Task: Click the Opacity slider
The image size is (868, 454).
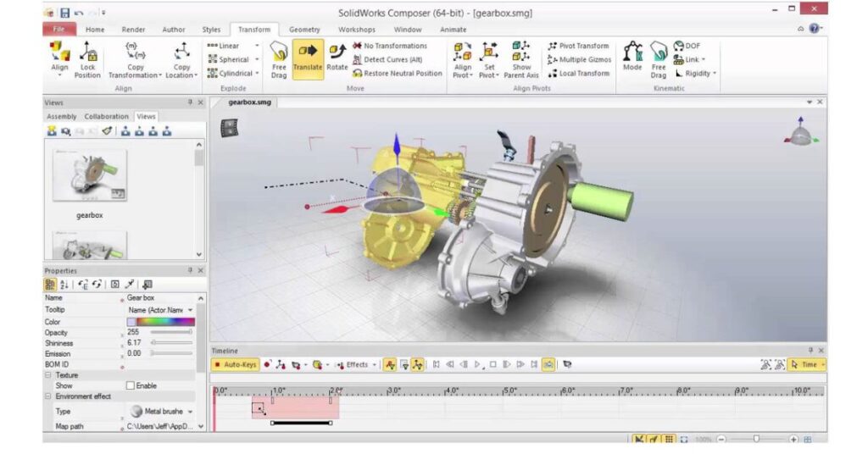Action: point(171,332)
